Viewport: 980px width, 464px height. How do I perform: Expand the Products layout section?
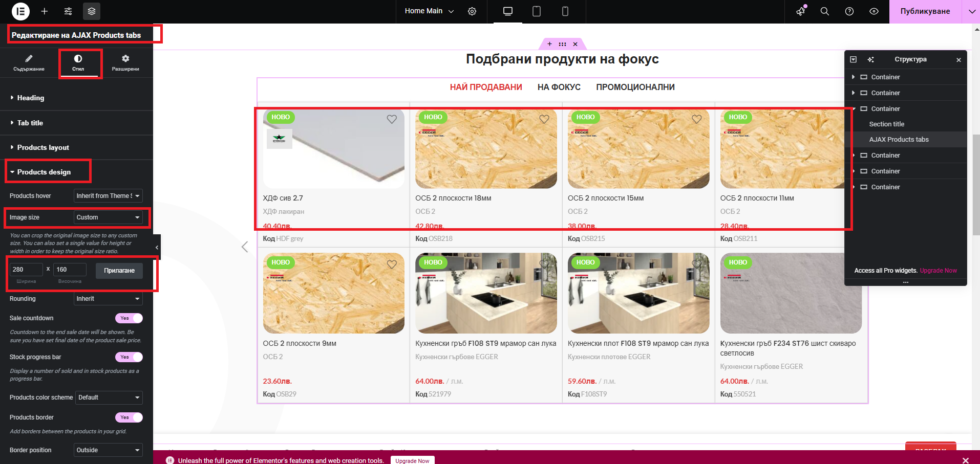click(x=76, y=147)
